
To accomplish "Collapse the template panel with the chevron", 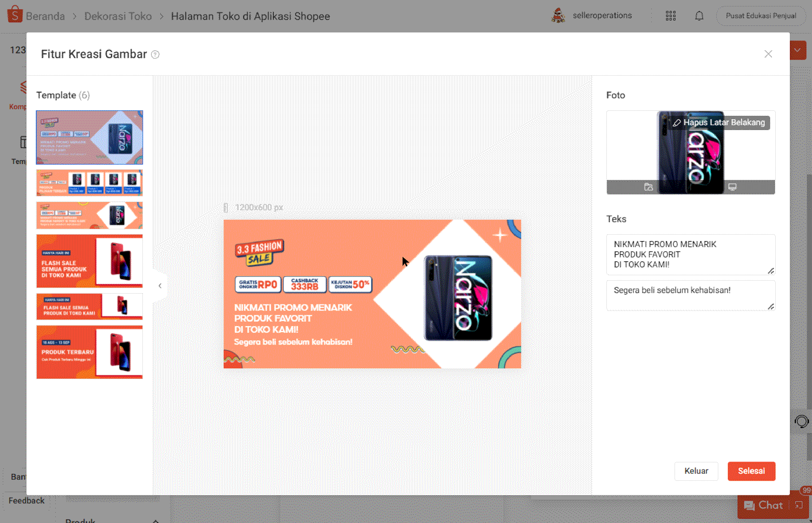I will [160, 286].
